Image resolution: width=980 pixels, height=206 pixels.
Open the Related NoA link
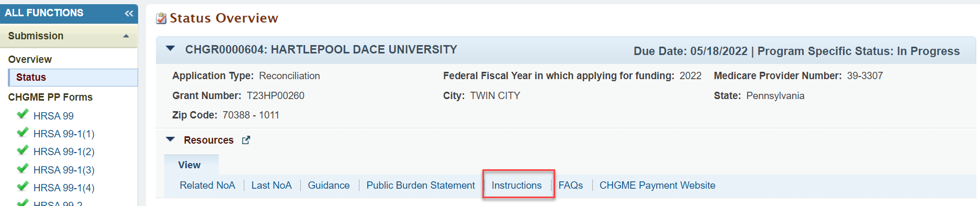(207, 185)
